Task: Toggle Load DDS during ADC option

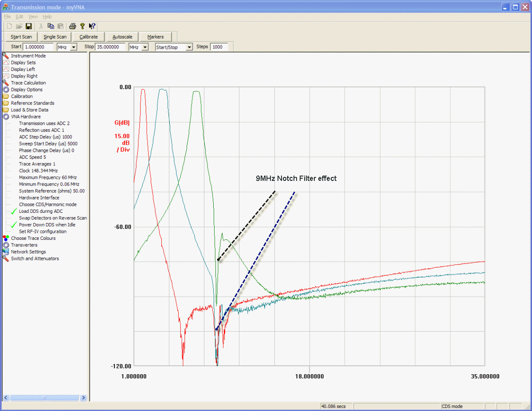Action: coord(40,211)
